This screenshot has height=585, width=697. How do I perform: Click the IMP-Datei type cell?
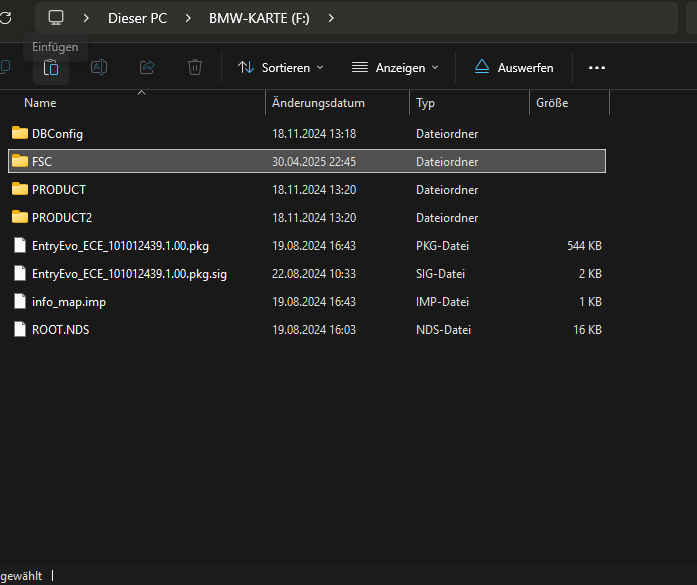[442, 301]
